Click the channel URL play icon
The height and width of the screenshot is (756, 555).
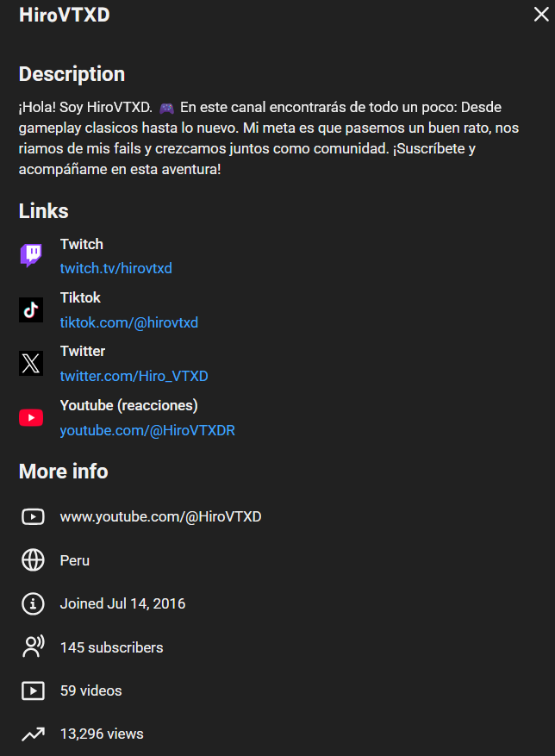point(33,517)
